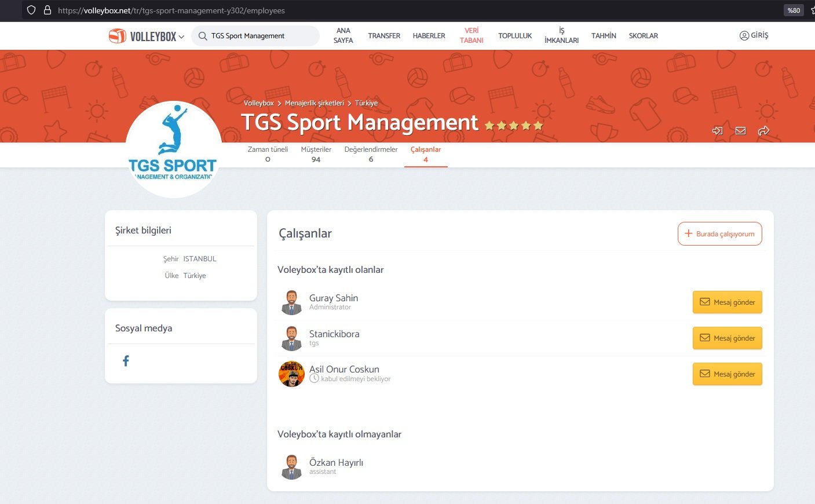Click the TGS Sport Management search field

point(255,36)
